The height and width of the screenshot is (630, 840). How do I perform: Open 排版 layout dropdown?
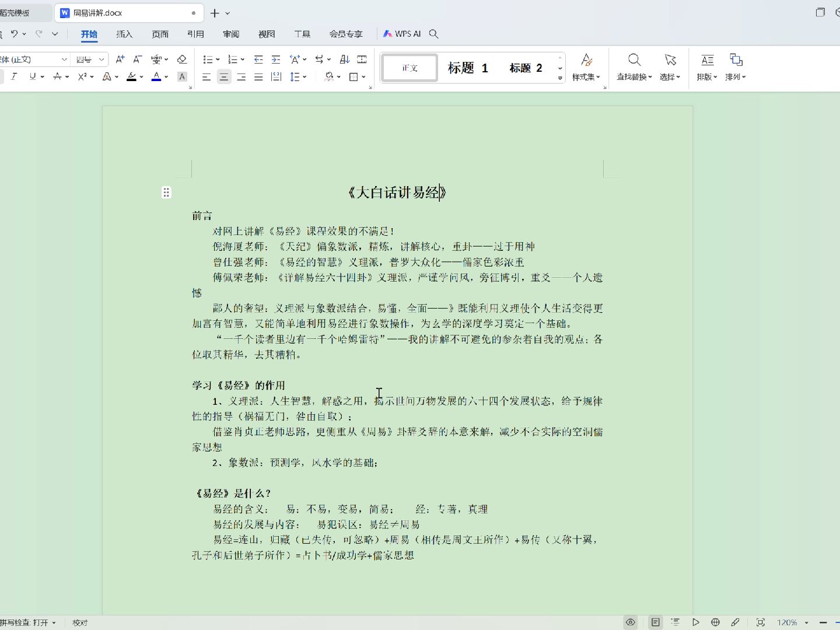click(x=707, y=67)
